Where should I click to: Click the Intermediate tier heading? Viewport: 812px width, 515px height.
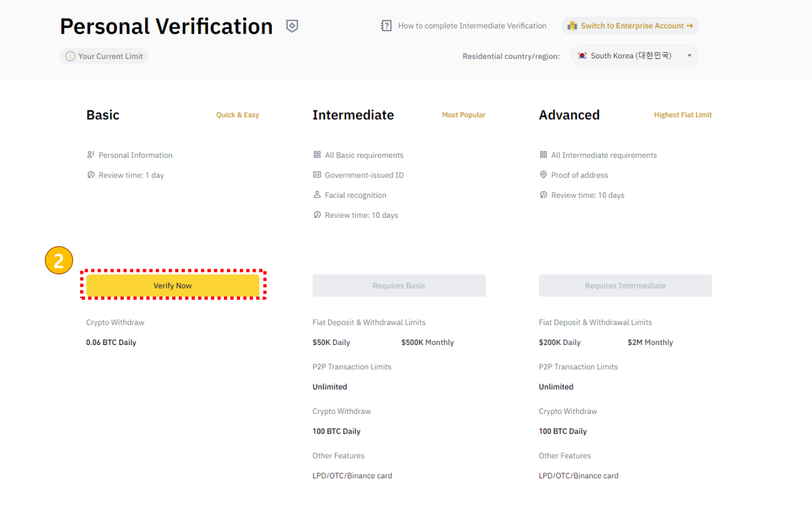point(353,115)
